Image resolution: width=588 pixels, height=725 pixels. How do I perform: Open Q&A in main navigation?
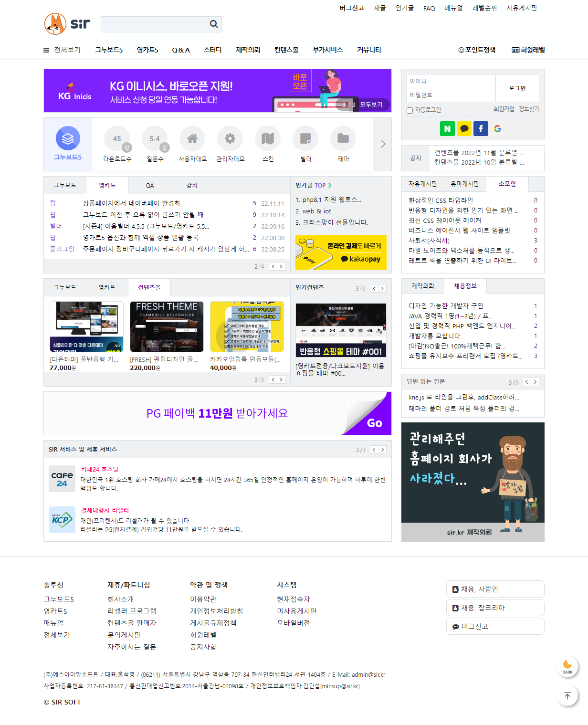click(181, 50)
